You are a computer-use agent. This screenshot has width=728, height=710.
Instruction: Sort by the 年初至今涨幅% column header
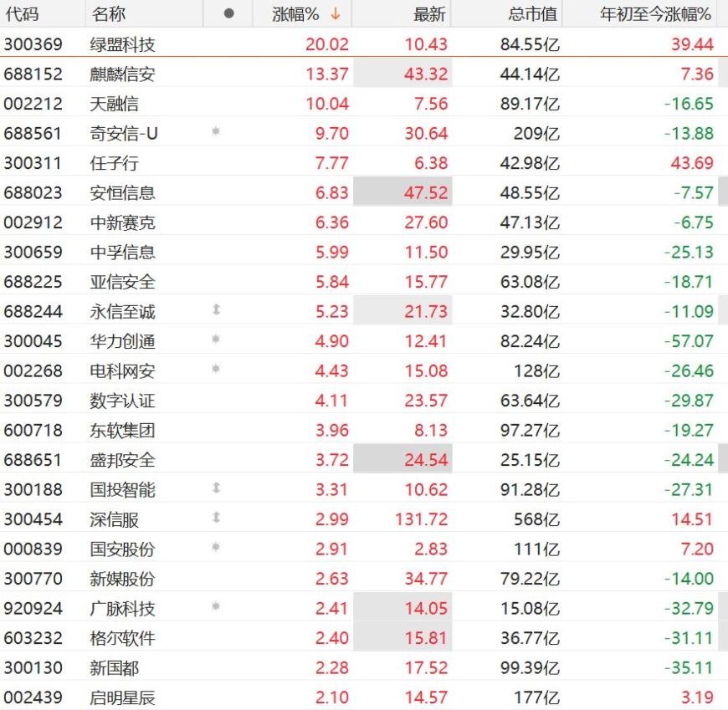pyautogui.click(x=655, y=14)
